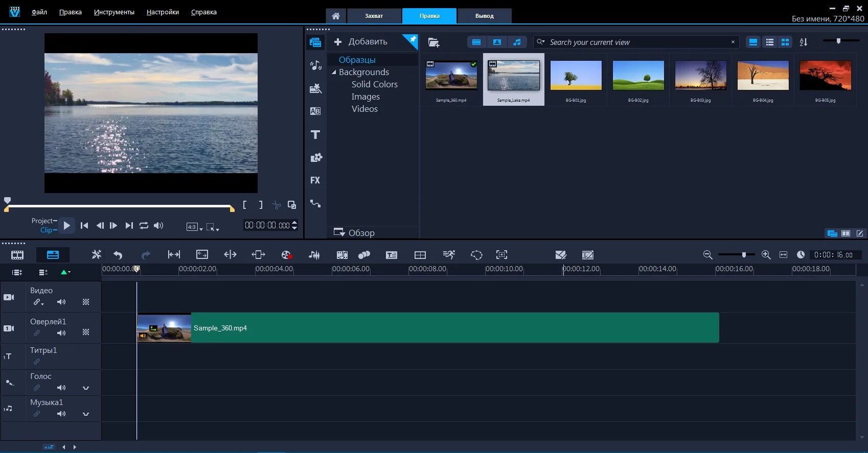The width and height of the screenshot is (868, 453).
Task: Open the Transitions (AB) library
Action: (x=315, y=111)
